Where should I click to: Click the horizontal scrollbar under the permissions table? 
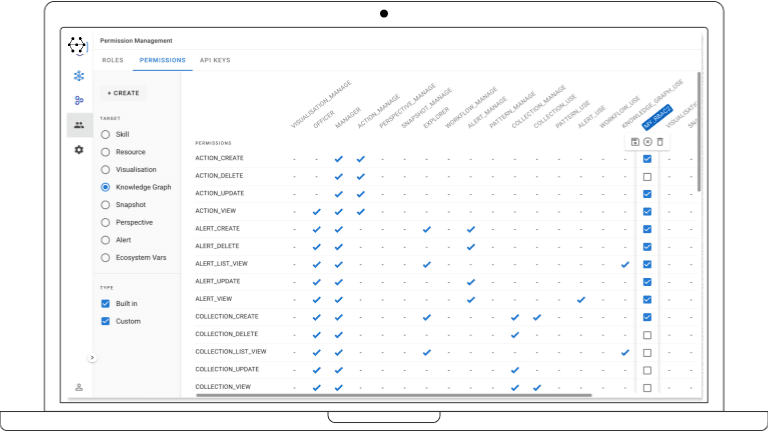[400, 395]
